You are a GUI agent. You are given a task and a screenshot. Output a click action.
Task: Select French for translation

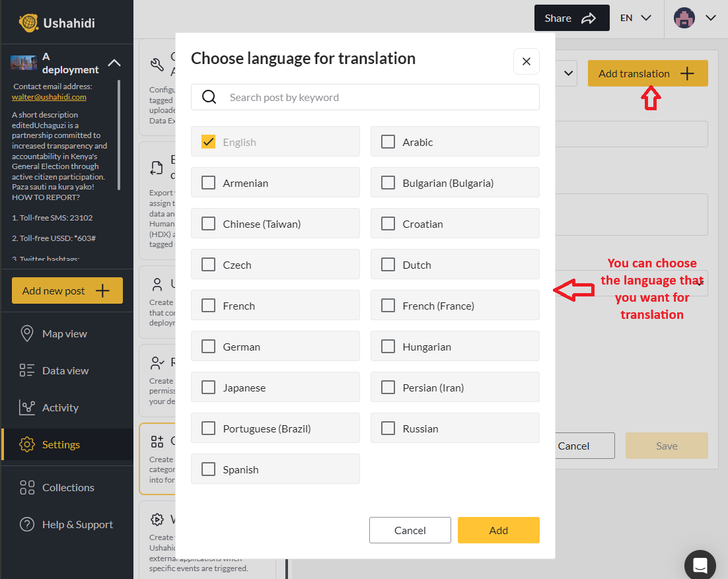(x=208, y=305)
